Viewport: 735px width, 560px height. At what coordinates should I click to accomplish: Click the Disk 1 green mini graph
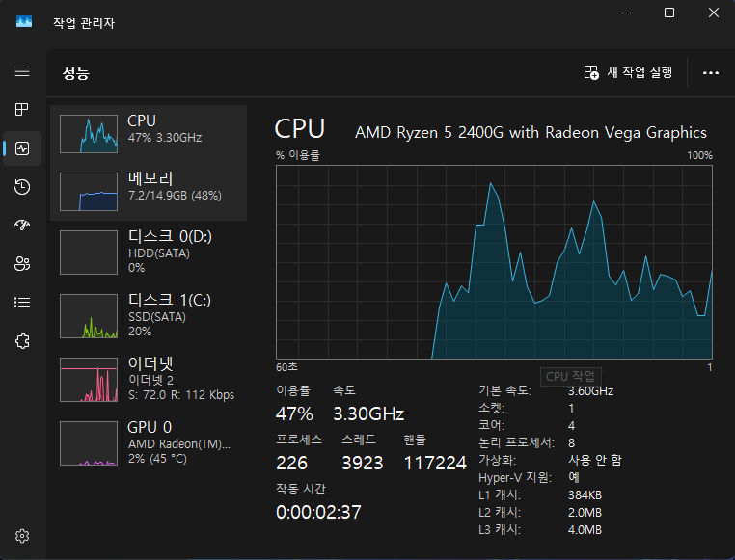(89, 316)
